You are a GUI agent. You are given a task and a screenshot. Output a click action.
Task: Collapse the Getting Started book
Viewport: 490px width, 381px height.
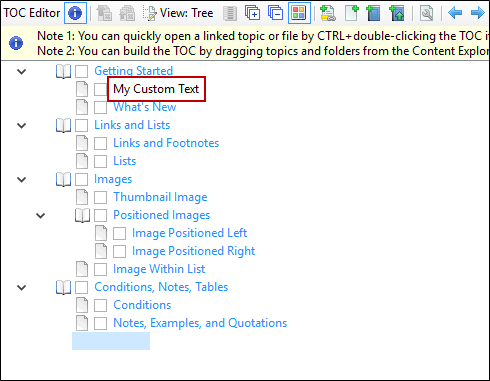coord(22,71)
